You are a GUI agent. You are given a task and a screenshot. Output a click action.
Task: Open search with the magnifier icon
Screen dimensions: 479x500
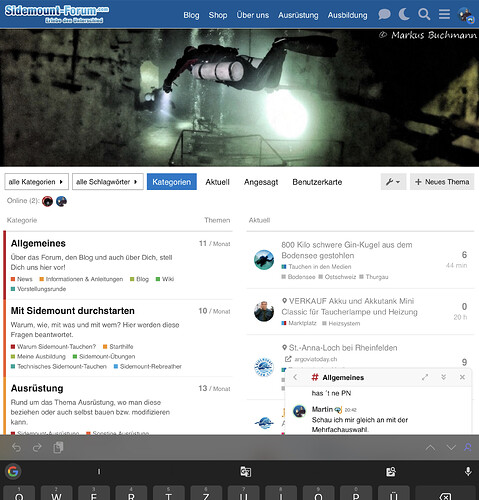coord(424,14)
